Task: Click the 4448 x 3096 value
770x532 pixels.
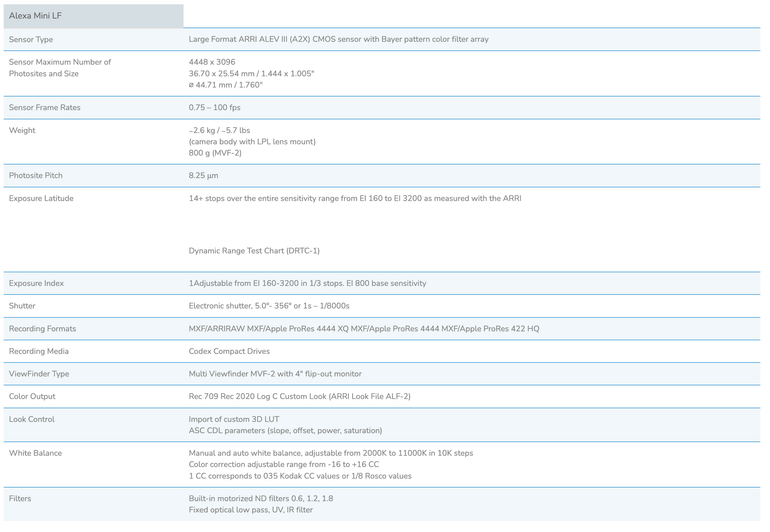Action: (x=212, y=62)
